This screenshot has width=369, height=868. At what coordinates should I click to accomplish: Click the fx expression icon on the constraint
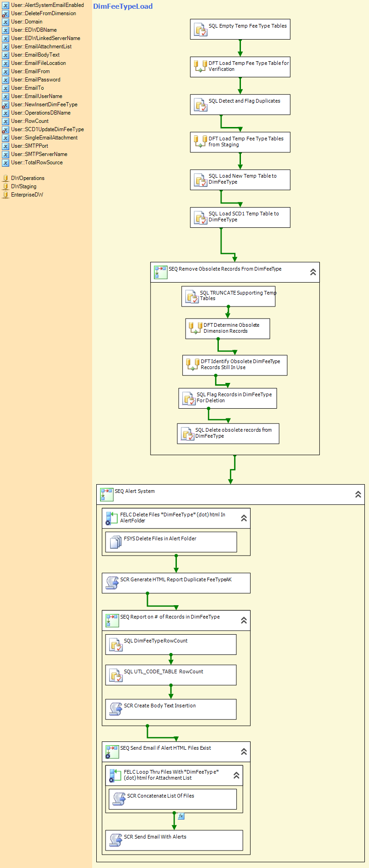(181, 816)
